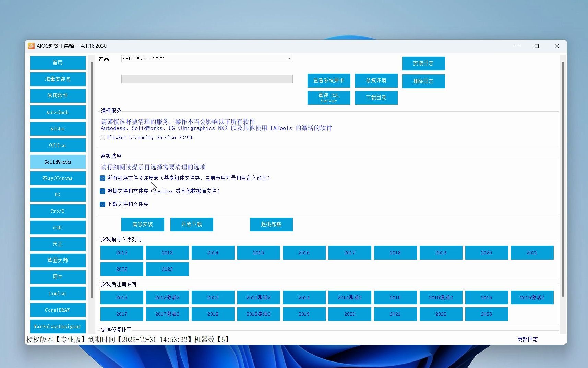This screenshot has width=588, height=368.
Task: Enable FlexNet Licensing Service 32/64 checkbox
Action: pyautogui.click(x=103, y=137)
